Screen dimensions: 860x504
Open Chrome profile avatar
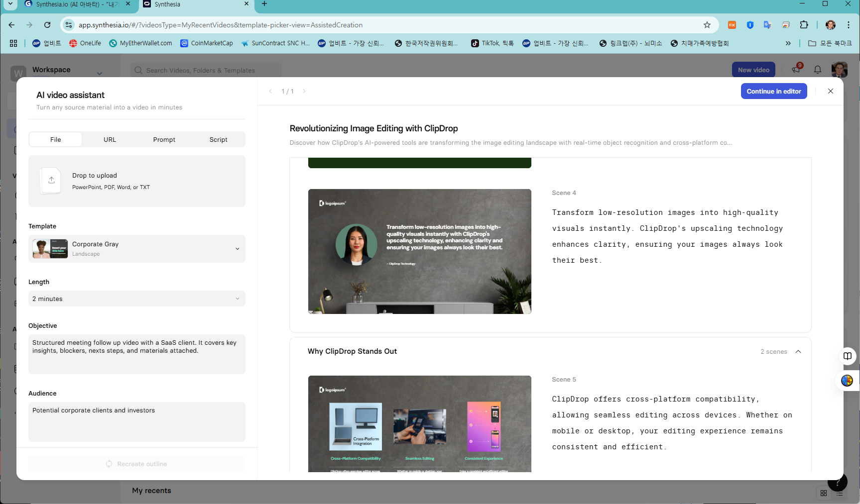830,25
